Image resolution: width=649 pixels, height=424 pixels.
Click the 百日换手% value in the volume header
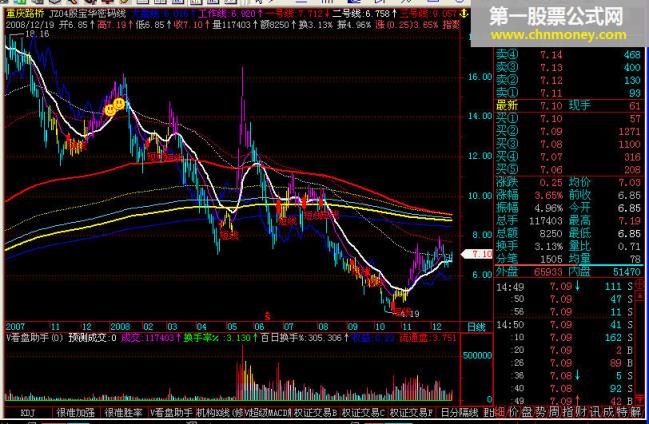tap(304, 338)
